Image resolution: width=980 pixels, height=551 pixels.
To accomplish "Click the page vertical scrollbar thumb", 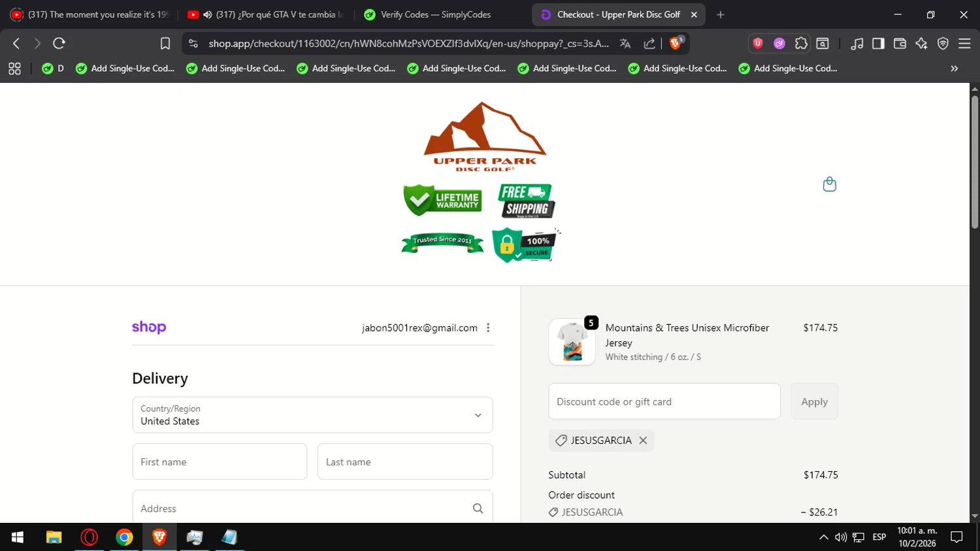I will click(x=974, y=162).
